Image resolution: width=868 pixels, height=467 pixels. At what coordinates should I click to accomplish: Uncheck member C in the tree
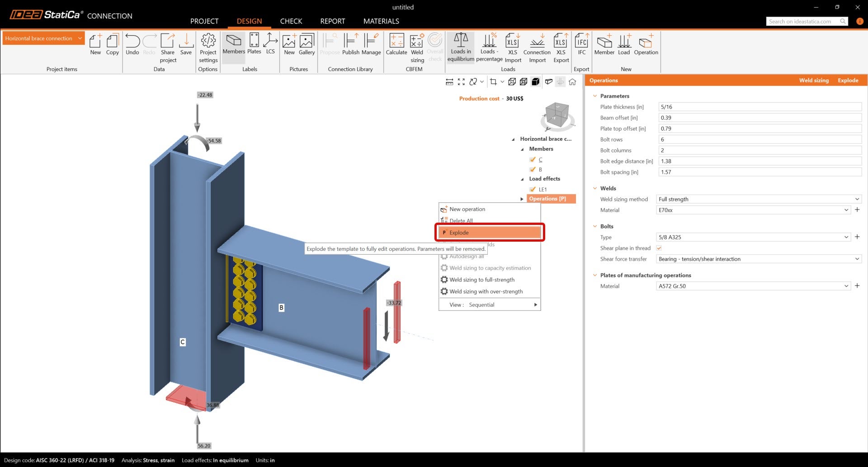point(533,159)
